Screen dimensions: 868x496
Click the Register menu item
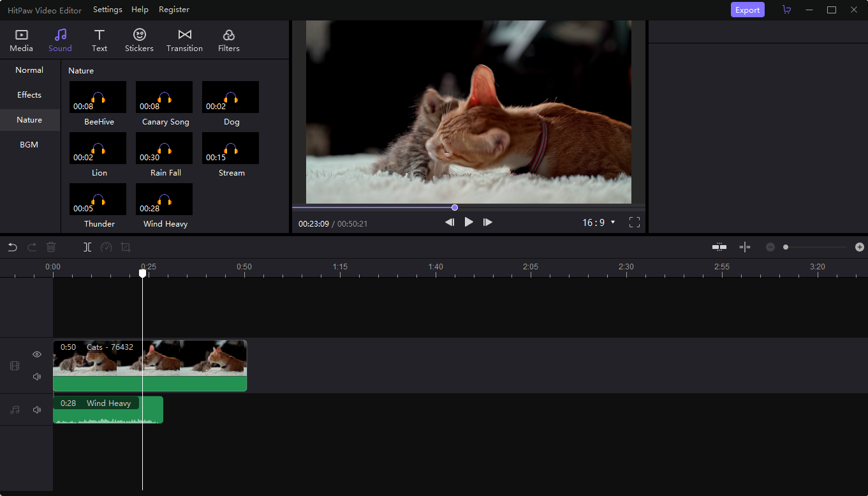(174, 10)
